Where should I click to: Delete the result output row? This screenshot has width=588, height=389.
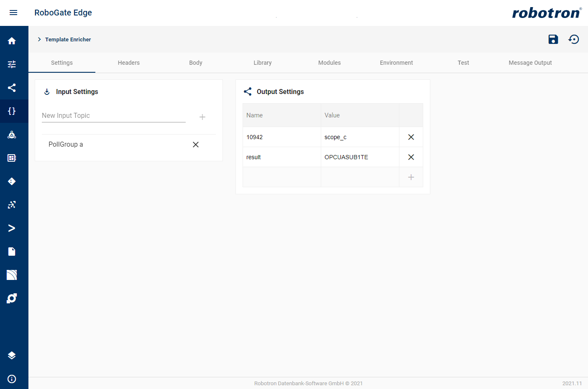click(411, 157)
